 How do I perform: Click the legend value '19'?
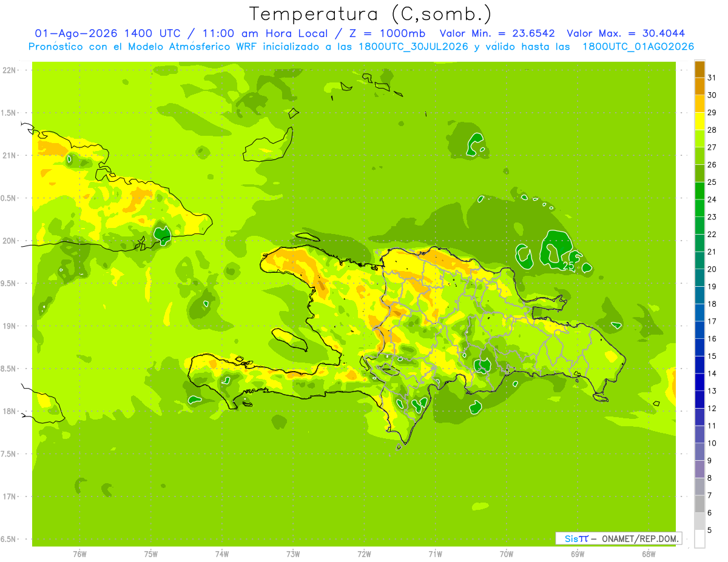click(x=712, y=286)
